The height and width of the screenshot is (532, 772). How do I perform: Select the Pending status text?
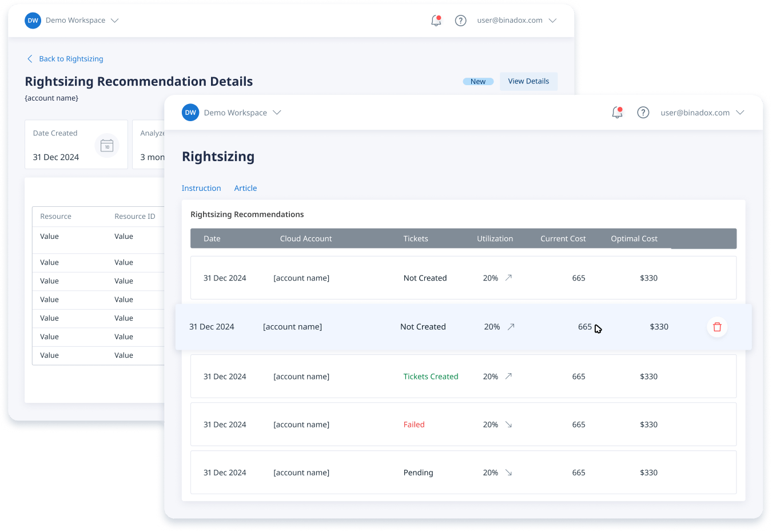pos(418,473)
